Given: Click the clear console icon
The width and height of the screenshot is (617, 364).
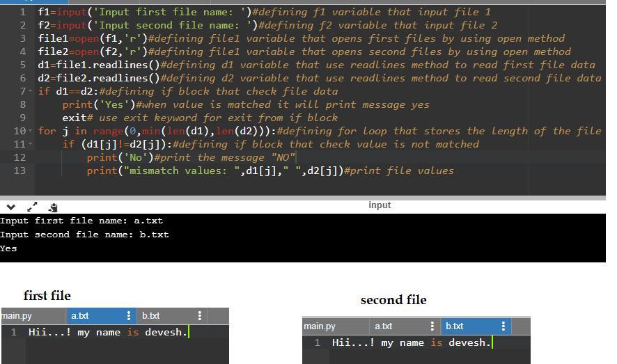Looking at the screenshot, I should 53,207.
